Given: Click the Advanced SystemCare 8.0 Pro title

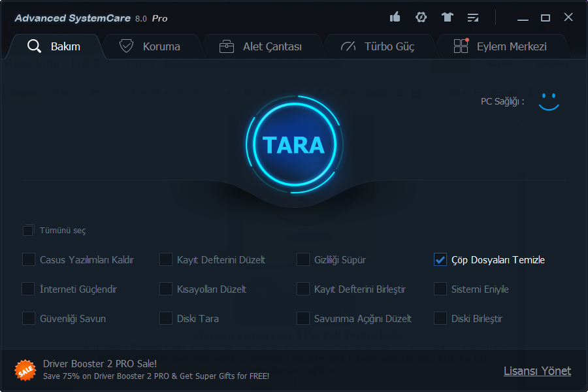Looking at the screenshot, I should (x=91, y=18).
